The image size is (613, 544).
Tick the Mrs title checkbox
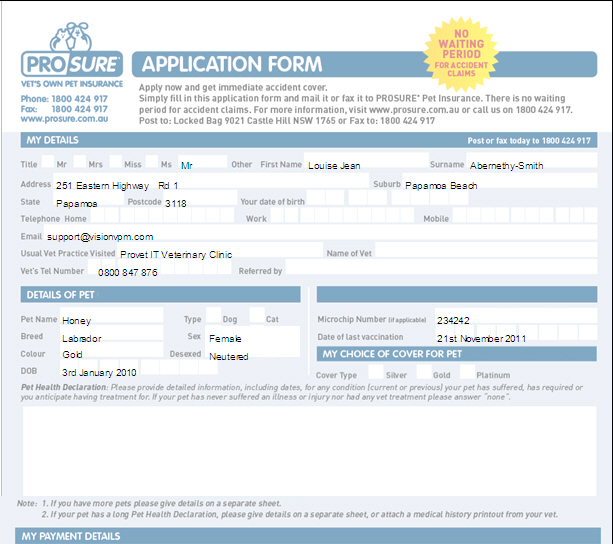coord(80,161)
